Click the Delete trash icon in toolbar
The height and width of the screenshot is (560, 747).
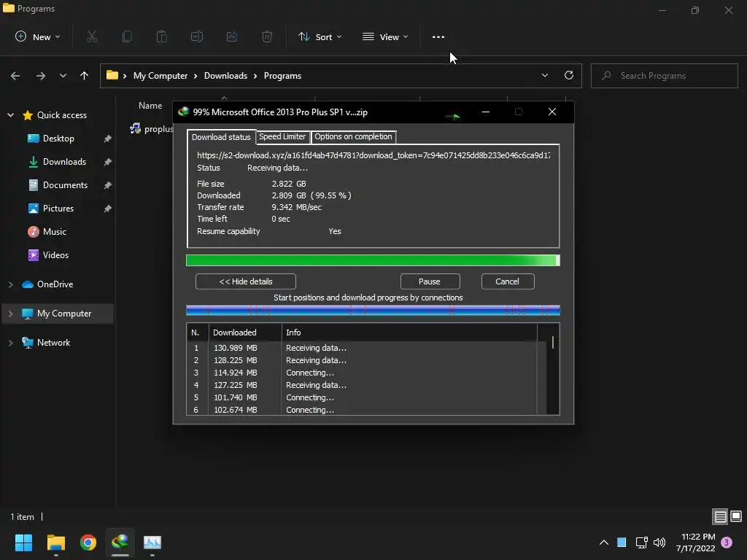click(267, 36)
